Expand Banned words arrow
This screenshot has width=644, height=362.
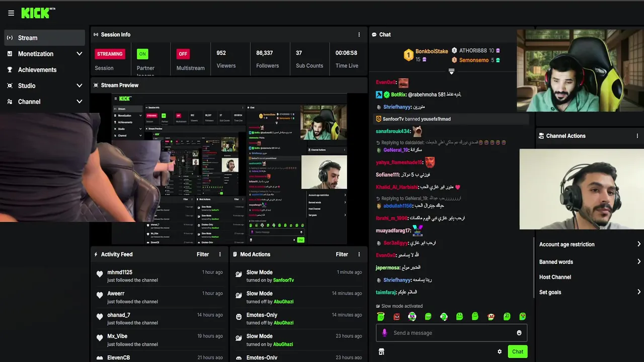pyautogui.click(x=639, y=261)
